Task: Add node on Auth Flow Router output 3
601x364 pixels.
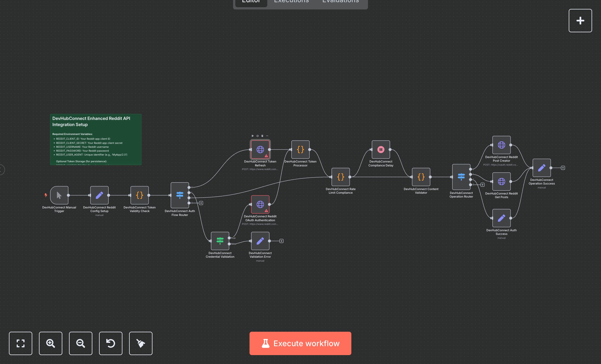Action: [x=201, y=203]
